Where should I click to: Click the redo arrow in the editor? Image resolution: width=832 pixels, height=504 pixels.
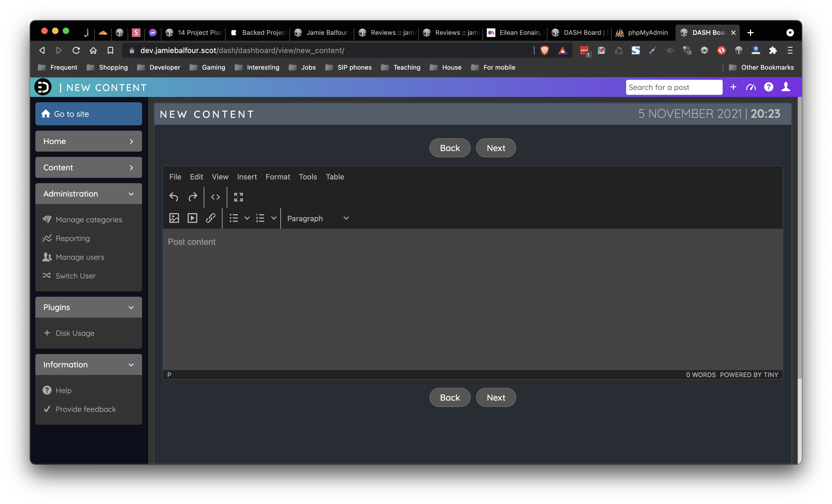pyautogui.click(x=192, y=197)
